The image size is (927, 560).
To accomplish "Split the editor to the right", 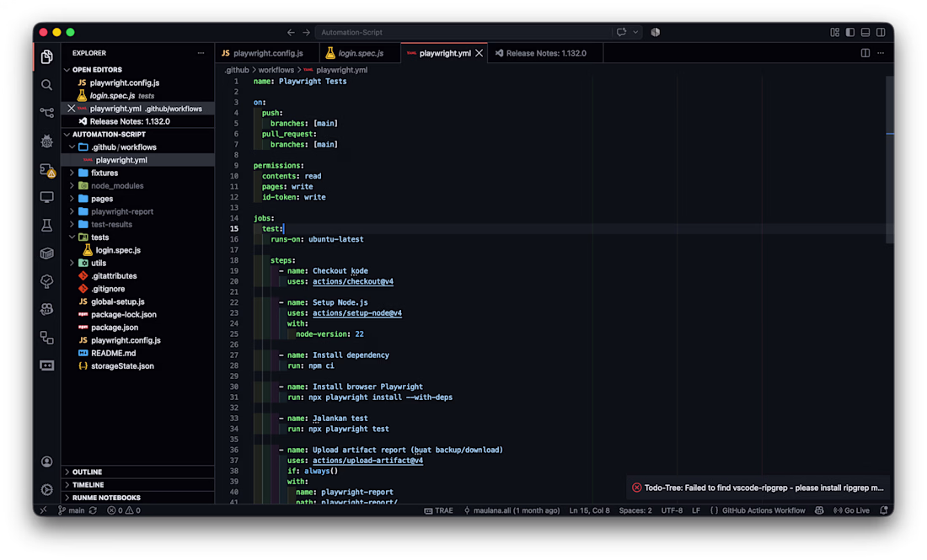I will click(865, 53).
